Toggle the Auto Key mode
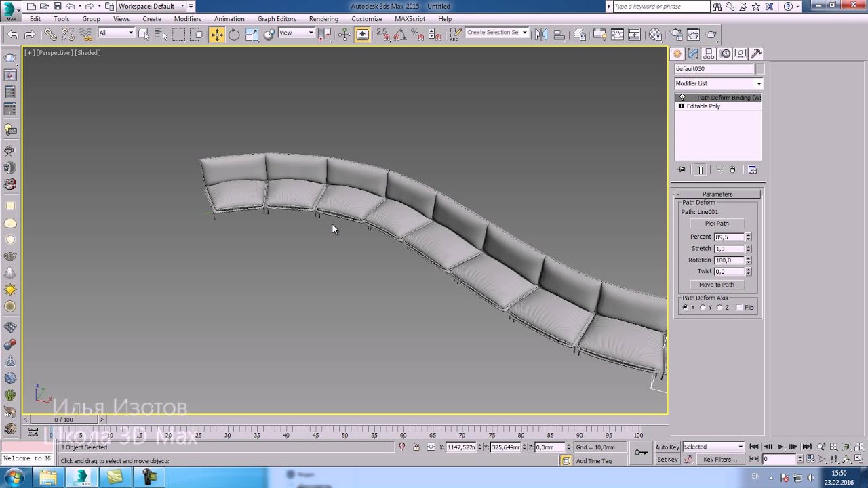This screenshot has height=488, width=868. 667,447
